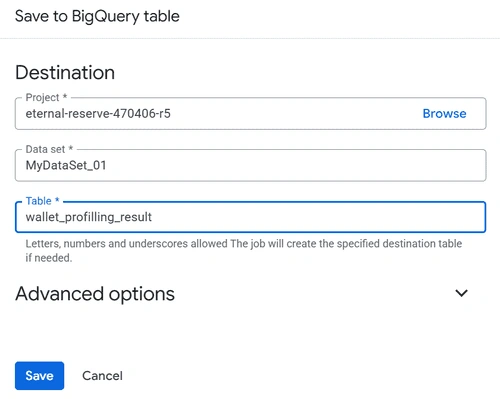Click the Advanced options heading
This screenshot has width=500, height=399.
[95, 294]
